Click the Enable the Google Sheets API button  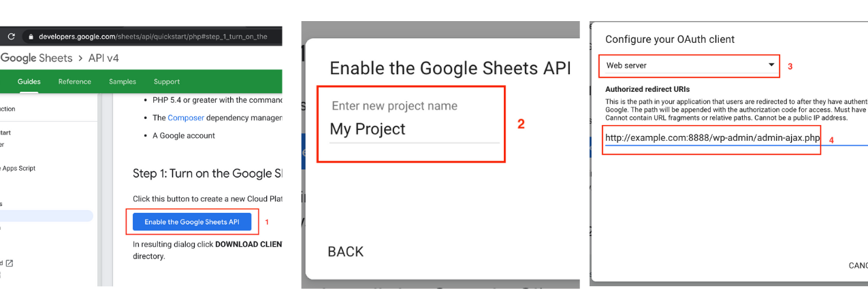(x=192, y=222)
